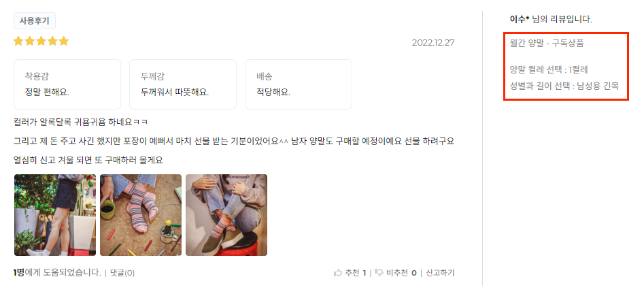Click the 추천 1 text count

(x=356, y=273)
